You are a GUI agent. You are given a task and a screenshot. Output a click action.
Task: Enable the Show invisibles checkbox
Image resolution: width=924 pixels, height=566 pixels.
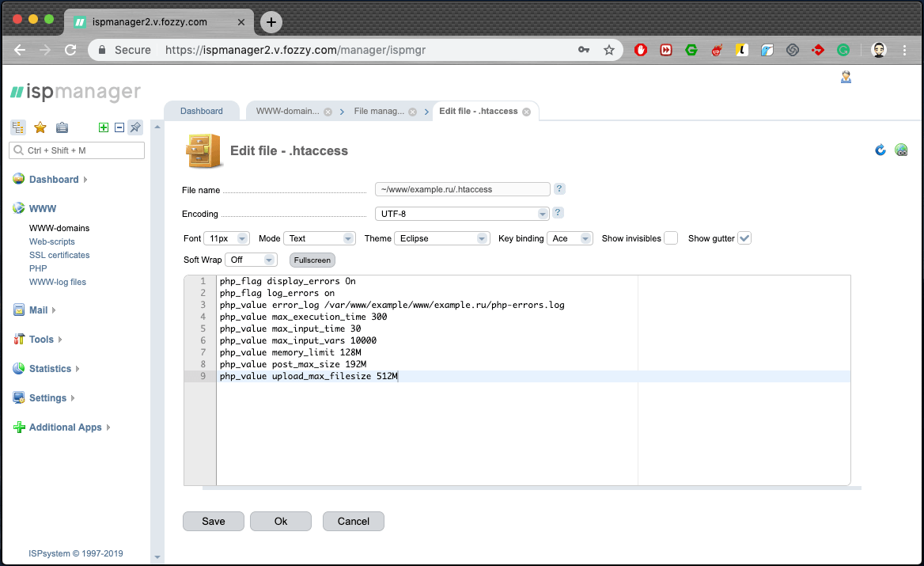click(670, 237)
